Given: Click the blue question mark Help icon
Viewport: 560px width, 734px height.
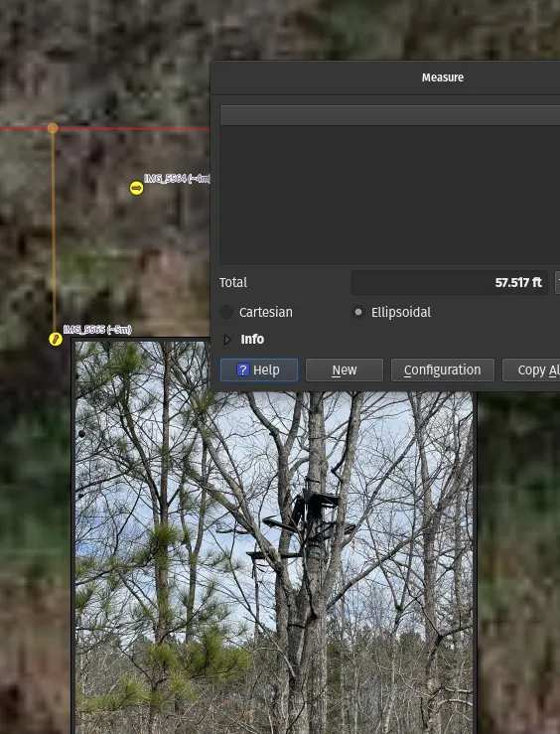Looking at the screenshot, I should [x=243, y=369].
